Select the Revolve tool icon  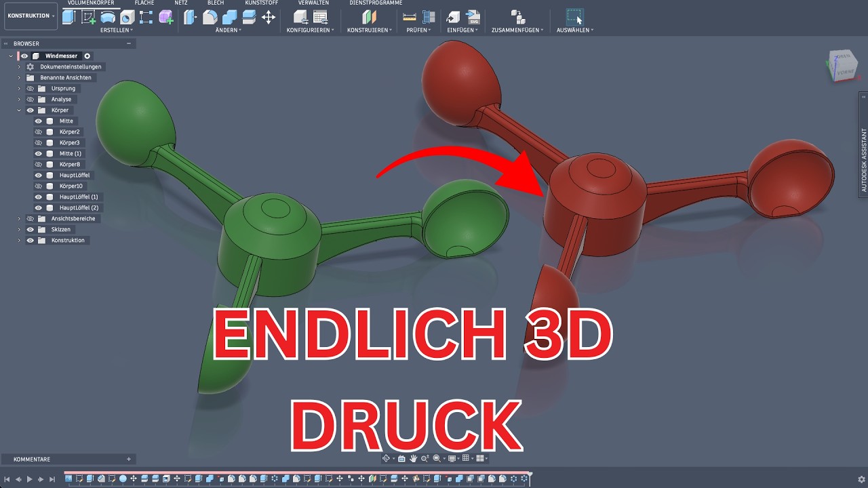(x=108, y=18)
